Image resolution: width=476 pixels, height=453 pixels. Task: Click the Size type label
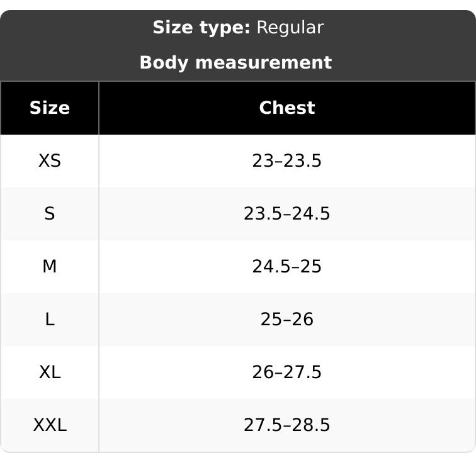point(201,28)
